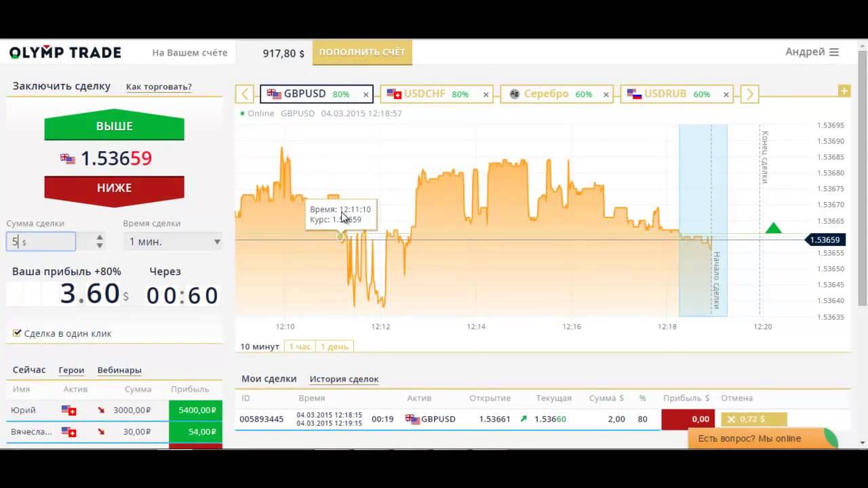This screenshot has height=488, width=868.
Task: Click deal ID 005893445
Action: point(262,419)
